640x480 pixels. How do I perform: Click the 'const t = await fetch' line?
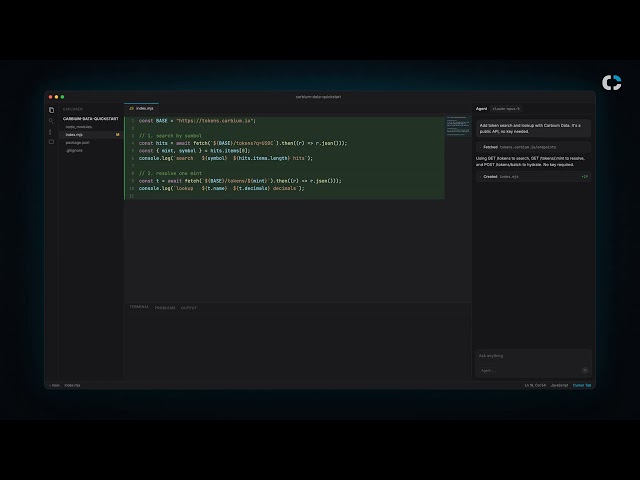240,181
